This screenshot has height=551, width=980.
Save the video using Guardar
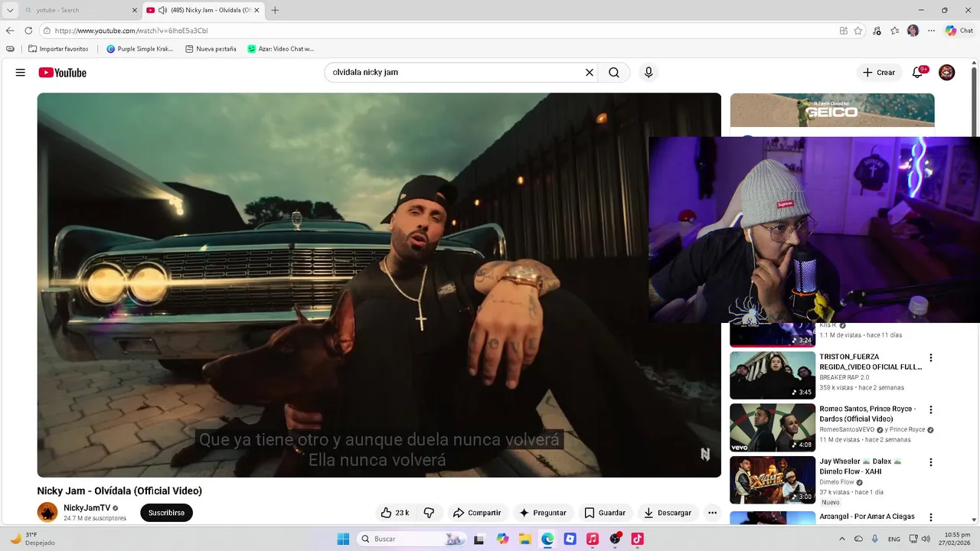tap(605, 513)
